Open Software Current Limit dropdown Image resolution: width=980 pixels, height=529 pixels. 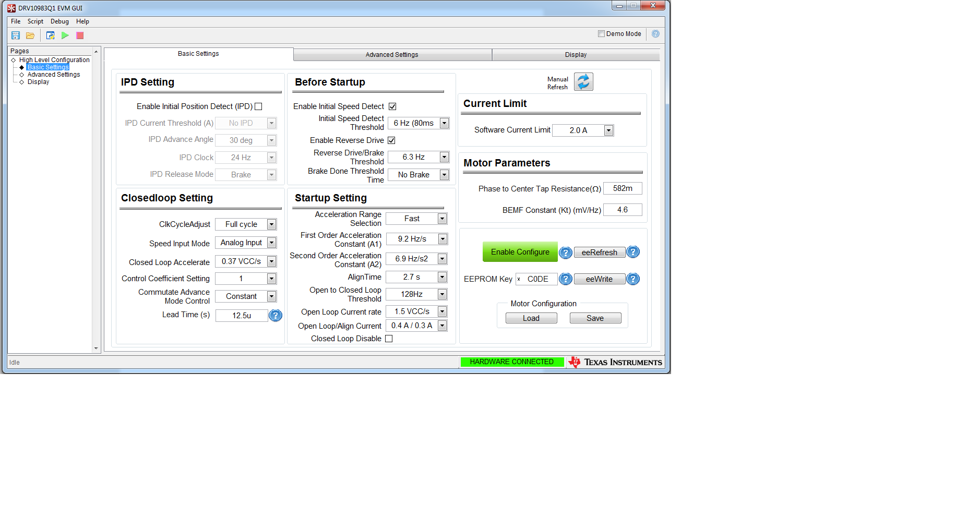pos(583,130)
